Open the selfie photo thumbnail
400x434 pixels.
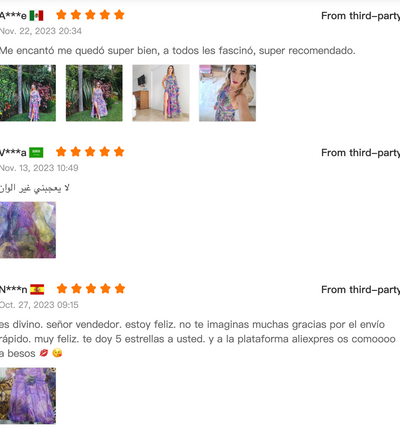click(228, 93)
